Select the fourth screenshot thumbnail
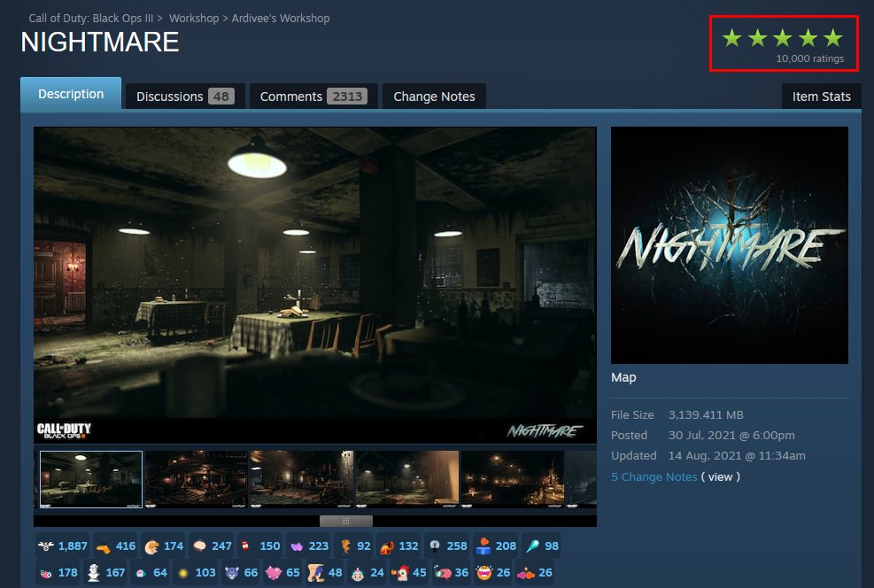This screenshot has height=588, width=874. 407,479
